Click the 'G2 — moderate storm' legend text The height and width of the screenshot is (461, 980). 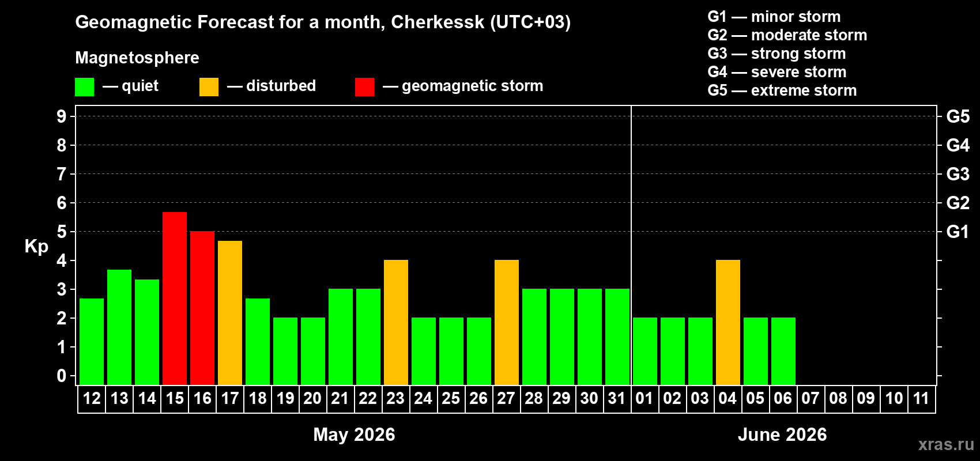pyautogui.click(x=787, y=35)
